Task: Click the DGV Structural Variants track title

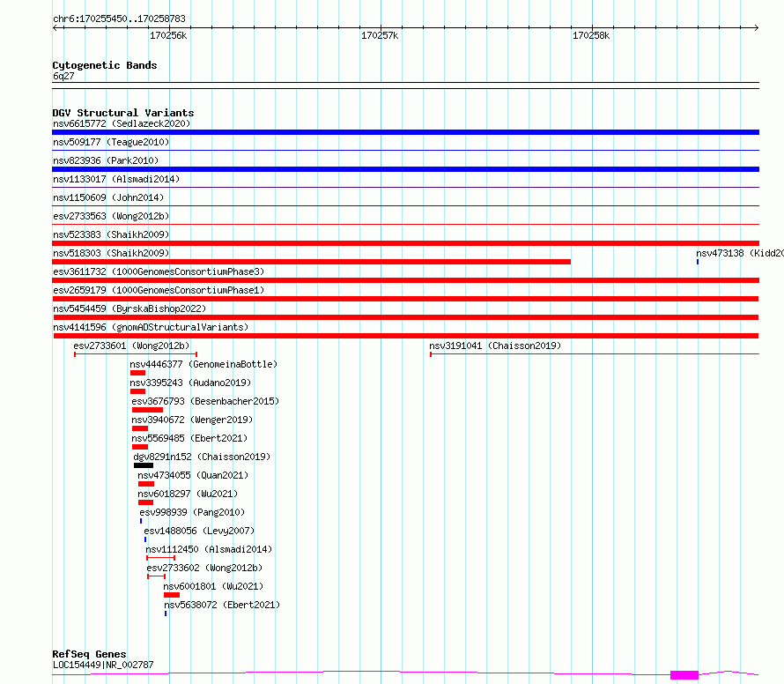Action: coord(123,113)
